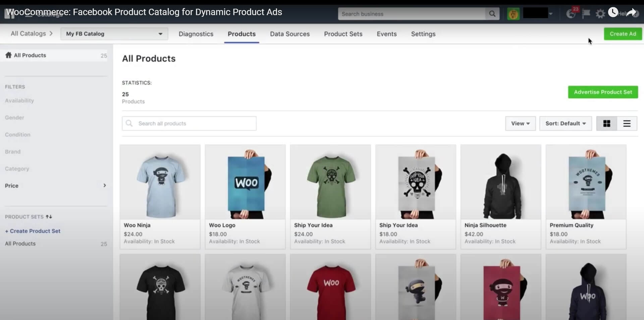Open the Woo Logo poster thumbnail
Image resolution: width=644 pixels, height=320 pixels.
245,182
